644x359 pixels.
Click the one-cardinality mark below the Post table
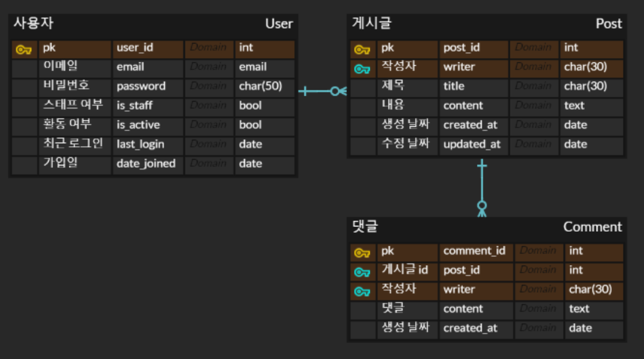point(481,165)
